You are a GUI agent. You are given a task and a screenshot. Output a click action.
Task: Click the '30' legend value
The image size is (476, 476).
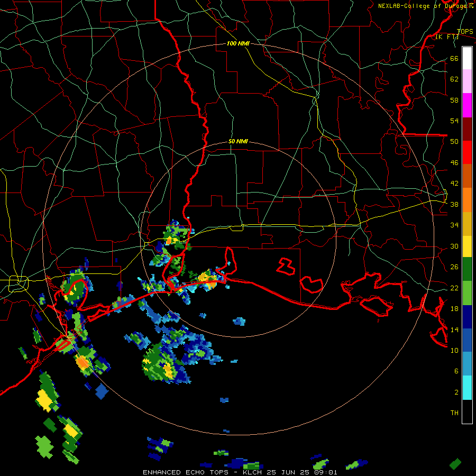click(x=454, y=246)
